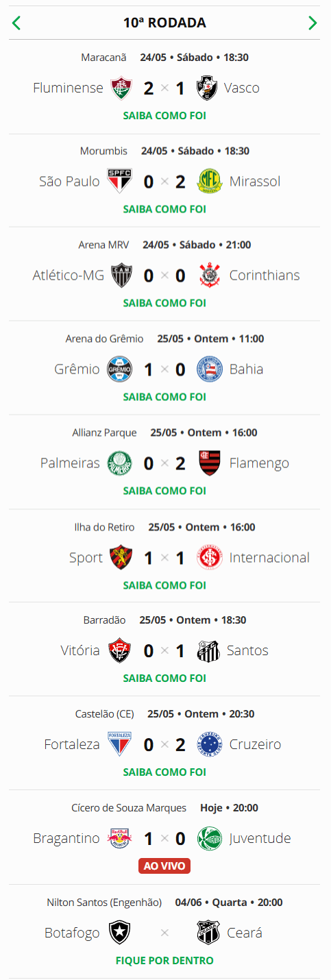Open Saiba Como Foi for Fluminense vs Vasco
The image size is (331, 980).
[x=164, y=116]
